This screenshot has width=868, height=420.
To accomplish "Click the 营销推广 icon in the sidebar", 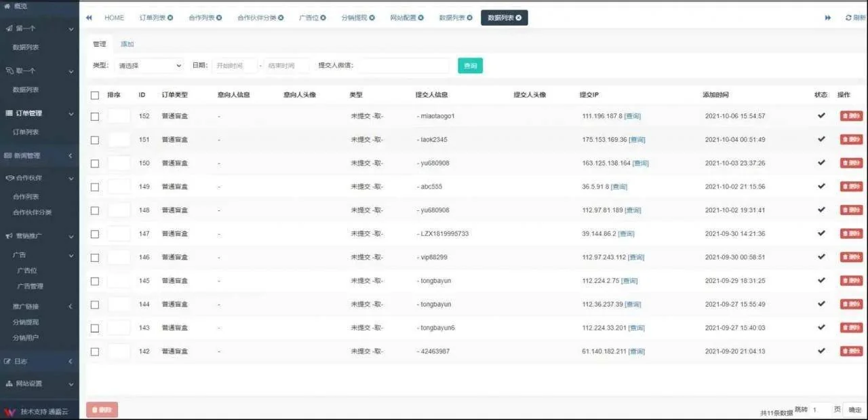I will pyautogui.click(x=9, y=235).
